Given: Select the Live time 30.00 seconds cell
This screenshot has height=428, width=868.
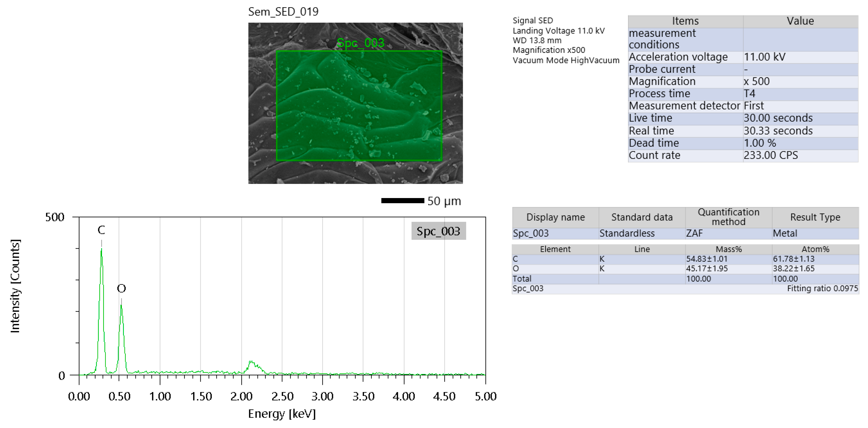Looking at the screenshot, I should (778, 118).
